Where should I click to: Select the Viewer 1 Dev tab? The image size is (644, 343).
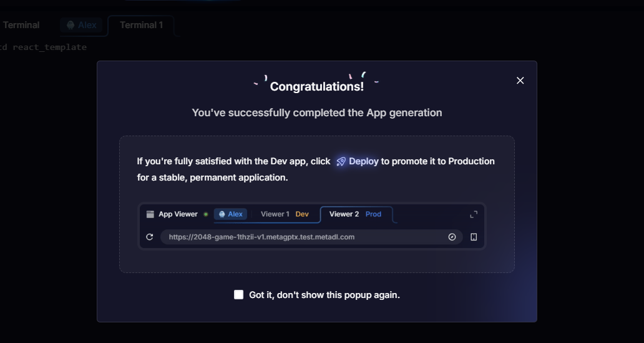point(285,214)
